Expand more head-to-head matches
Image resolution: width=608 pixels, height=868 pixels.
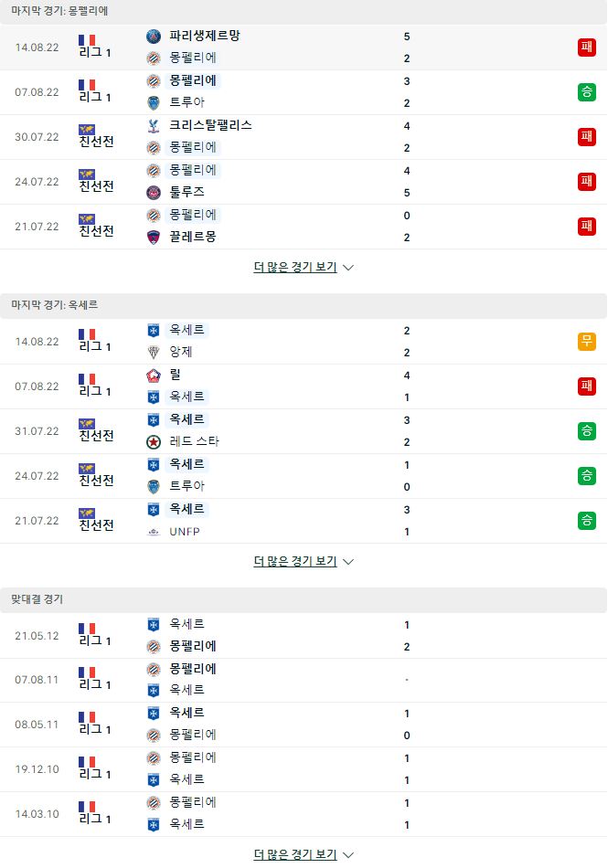[x=304, y=854]
